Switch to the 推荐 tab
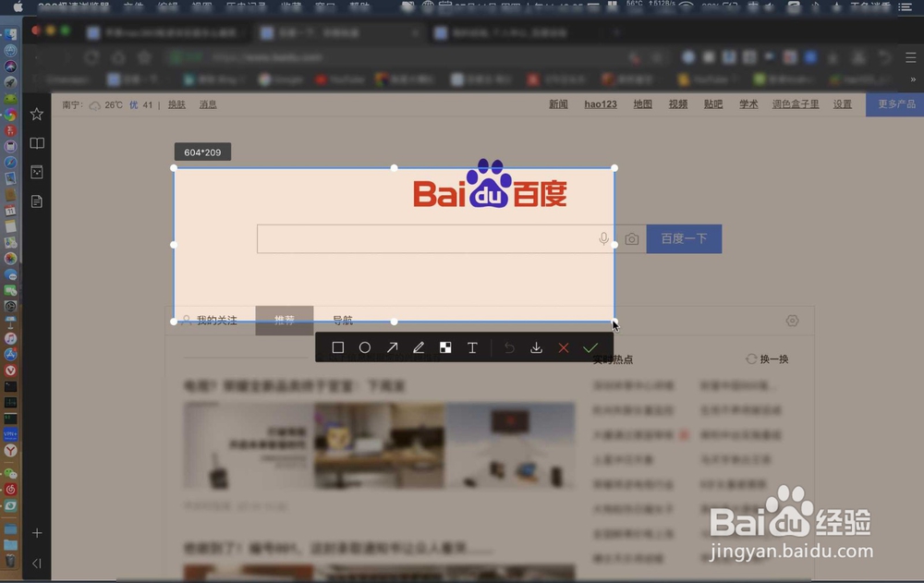 tap(284, 320)
